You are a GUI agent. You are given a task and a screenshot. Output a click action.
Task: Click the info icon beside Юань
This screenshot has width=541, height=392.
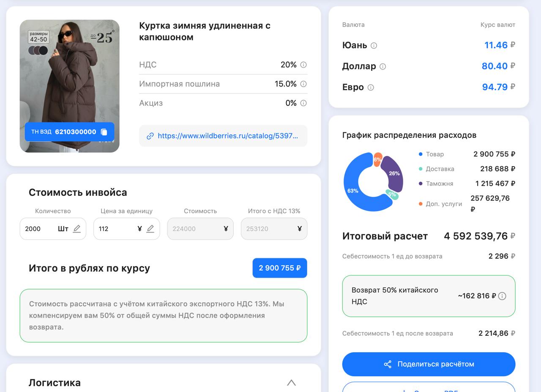click(x=374, y=46)
